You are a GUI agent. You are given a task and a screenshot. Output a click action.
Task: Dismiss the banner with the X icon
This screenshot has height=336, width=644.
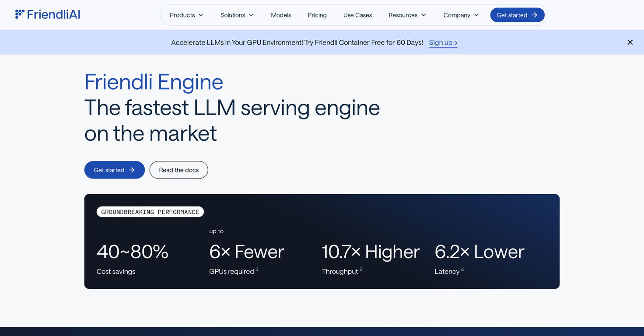point(630,42)
